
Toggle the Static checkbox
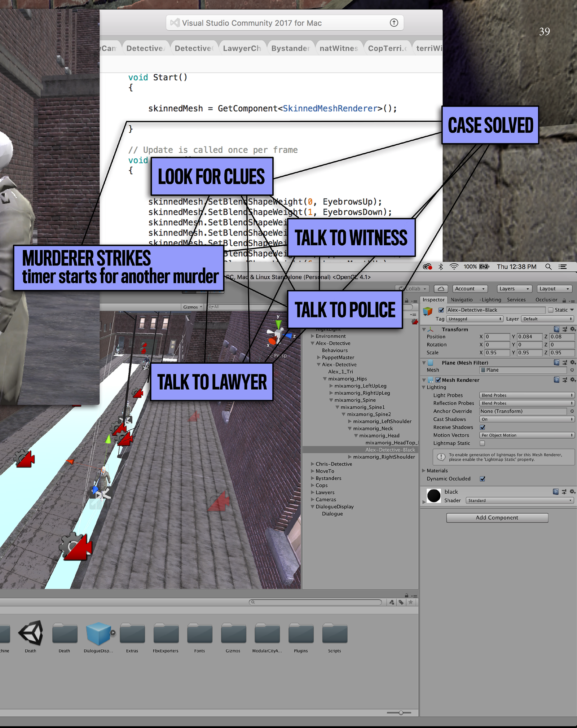click(550, 310)
